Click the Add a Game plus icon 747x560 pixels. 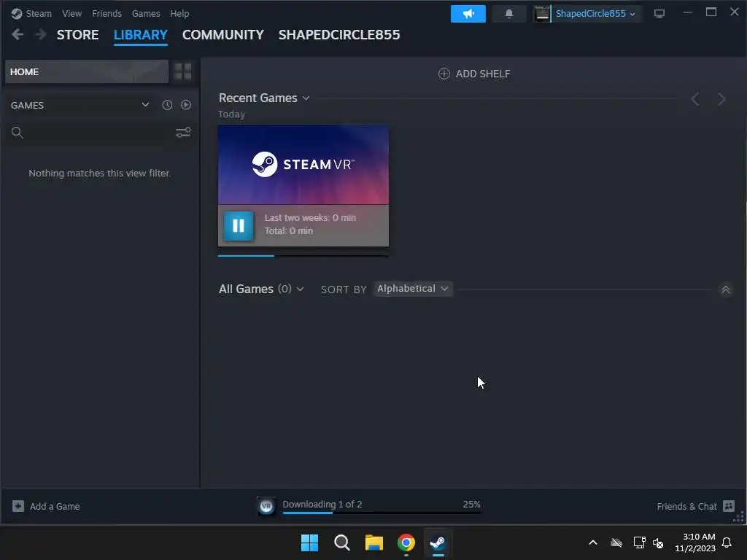pos(18,506)
